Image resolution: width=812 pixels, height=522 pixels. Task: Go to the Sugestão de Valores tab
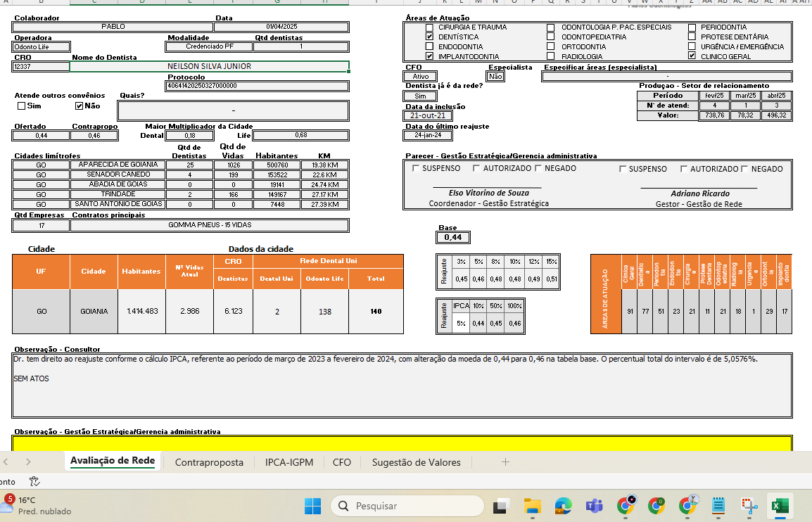[x=416, y=462]
